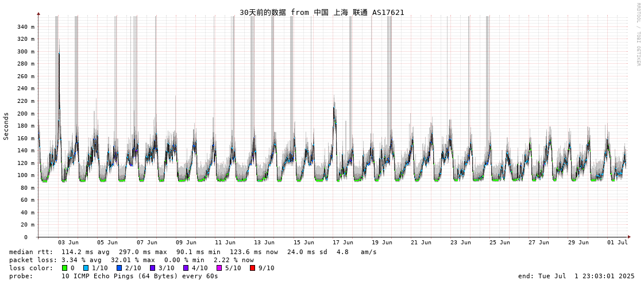Image resolution: width=644 pixels, height=284 pixels.
Task: Click the "03 Jun" x-axis date label
Action: tap(68, 243)
